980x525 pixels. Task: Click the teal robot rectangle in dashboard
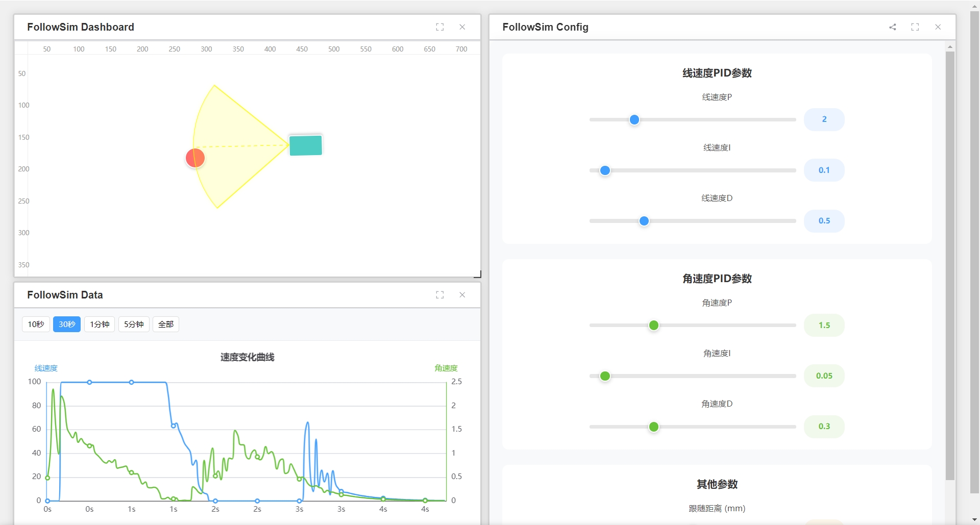[306, 145]
